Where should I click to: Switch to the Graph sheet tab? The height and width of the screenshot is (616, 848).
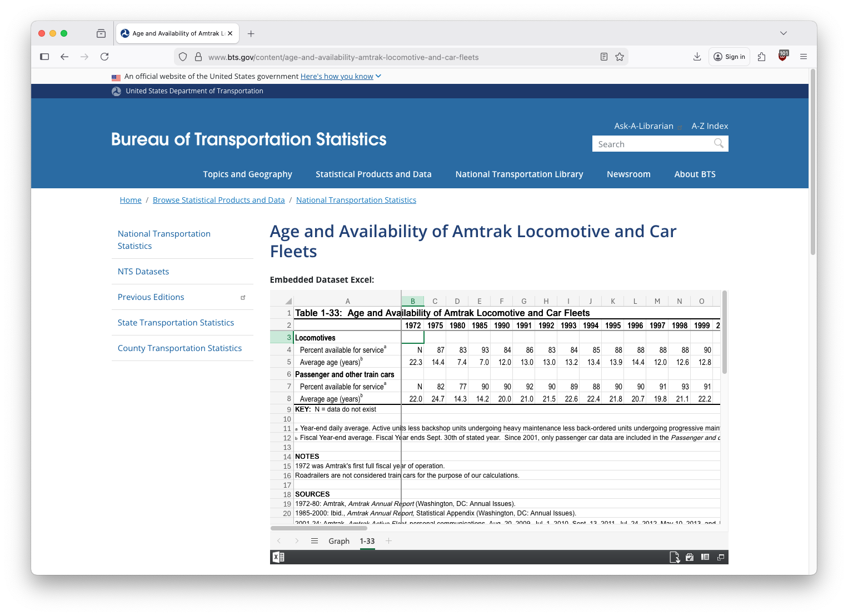(339, 541)
